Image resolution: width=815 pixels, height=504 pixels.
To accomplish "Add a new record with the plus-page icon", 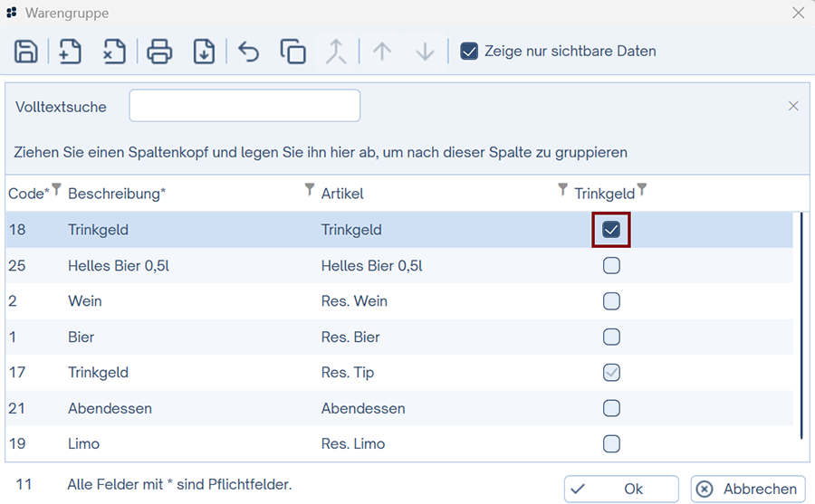I will coord(71,52).
